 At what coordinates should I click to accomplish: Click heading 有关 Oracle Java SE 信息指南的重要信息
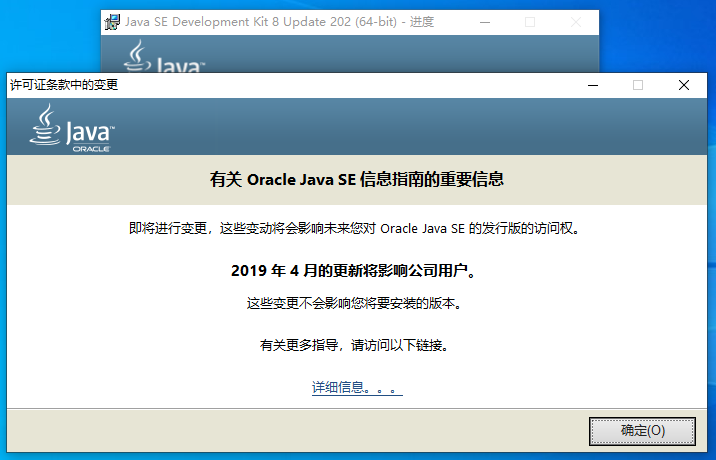357,179
